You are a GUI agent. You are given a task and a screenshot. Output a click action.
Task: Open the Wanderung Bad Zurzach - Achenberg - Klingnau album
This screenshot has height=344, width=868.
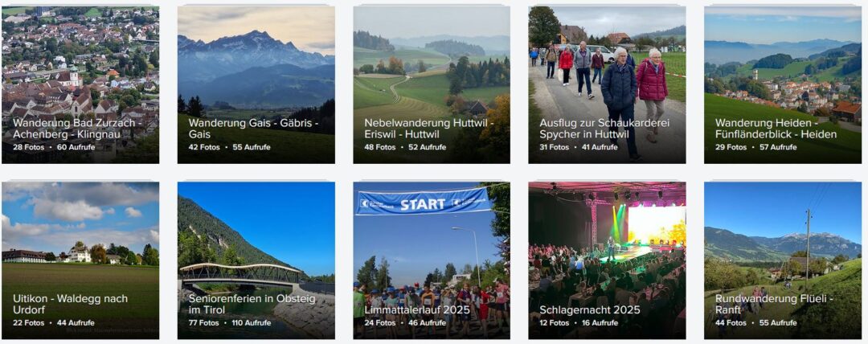pos(80,84)
